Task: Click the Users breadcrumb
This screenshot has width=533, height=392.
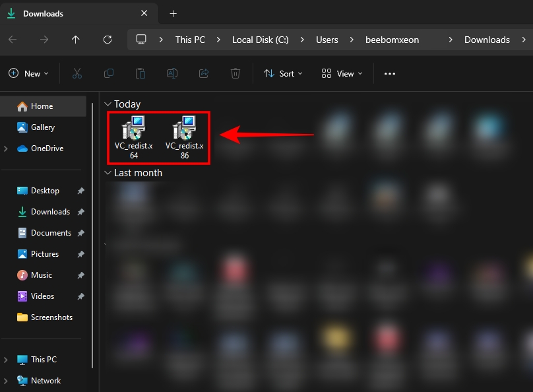Action: click(x=327, y=40)
